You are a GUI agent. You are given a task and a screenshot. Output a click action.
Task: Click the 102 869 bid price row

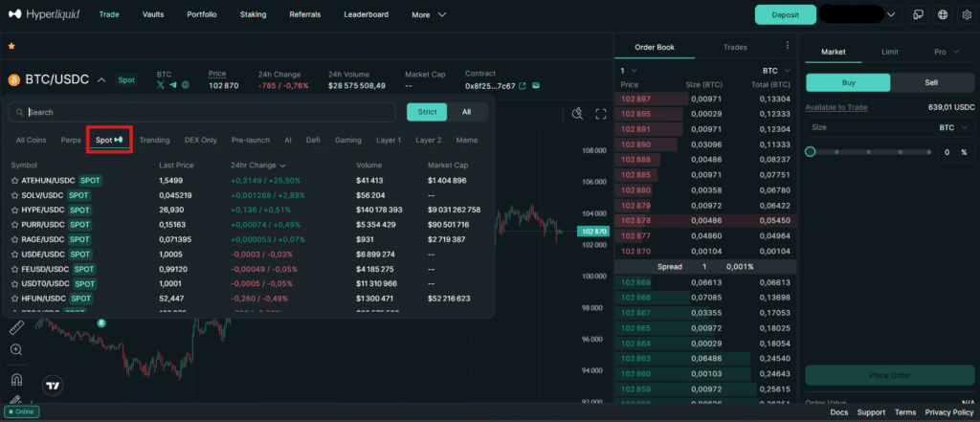click(705, 282)
